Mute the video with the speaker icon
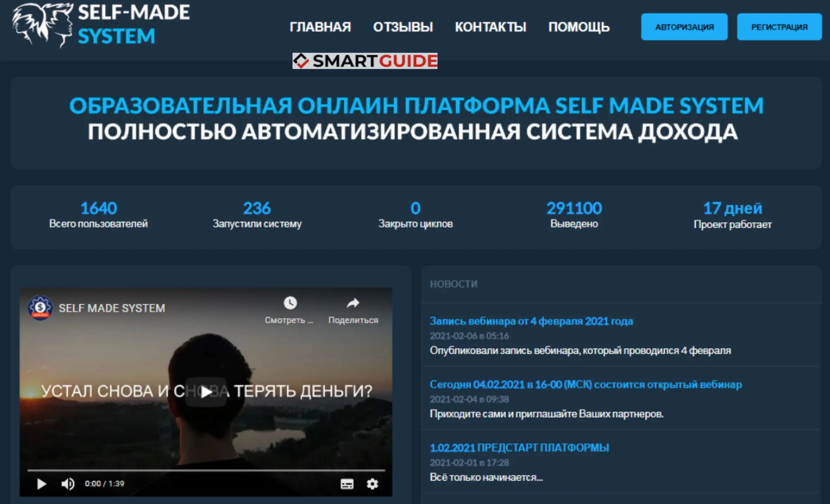This screenshot has height=504, width=830. click(x=68, y=484)
